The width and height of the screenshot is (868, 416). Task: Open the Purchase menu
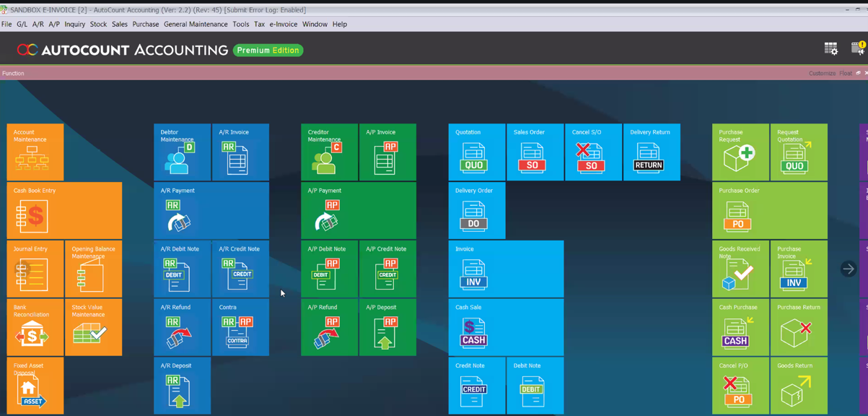(146, 24)
